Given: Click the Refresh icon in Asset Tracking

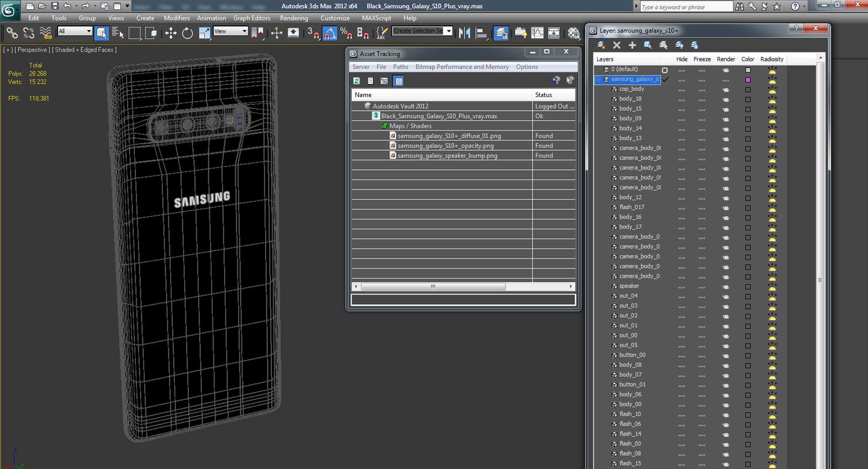Looking at the screenshot, I should coord(357,81).
